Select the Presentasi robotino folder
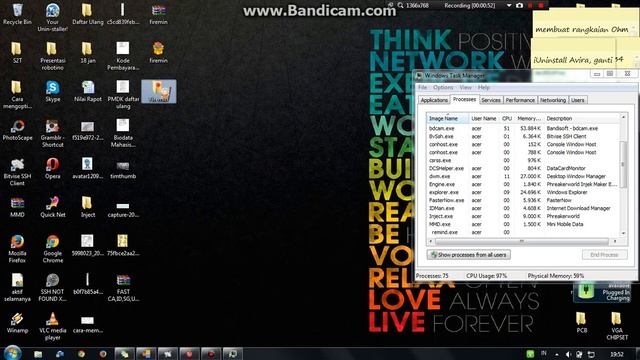Viewport: 640px width, 360px height. point(52,56)
